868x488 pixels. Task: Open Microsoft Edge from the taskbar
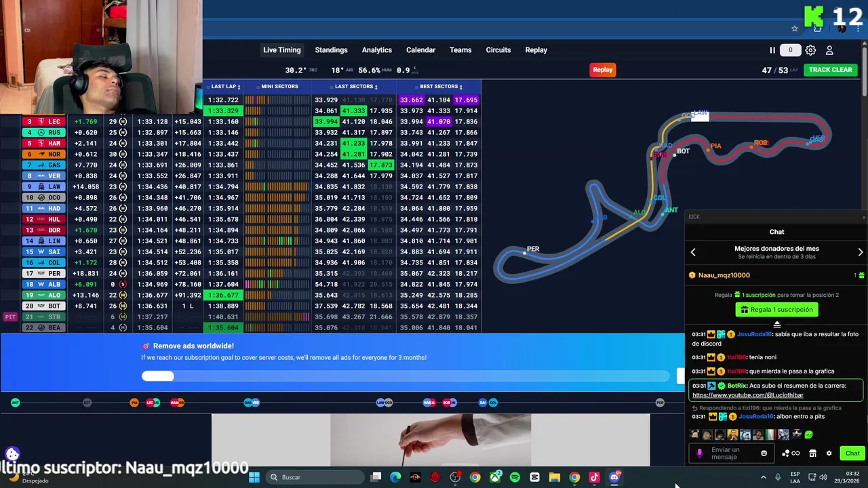coord(395,477)
